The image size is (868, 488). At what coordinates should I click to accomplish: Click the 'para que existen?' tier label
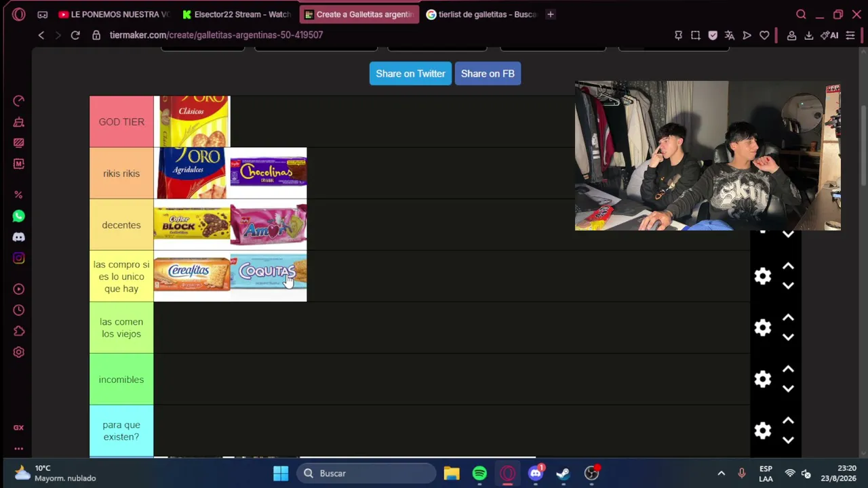121,431
